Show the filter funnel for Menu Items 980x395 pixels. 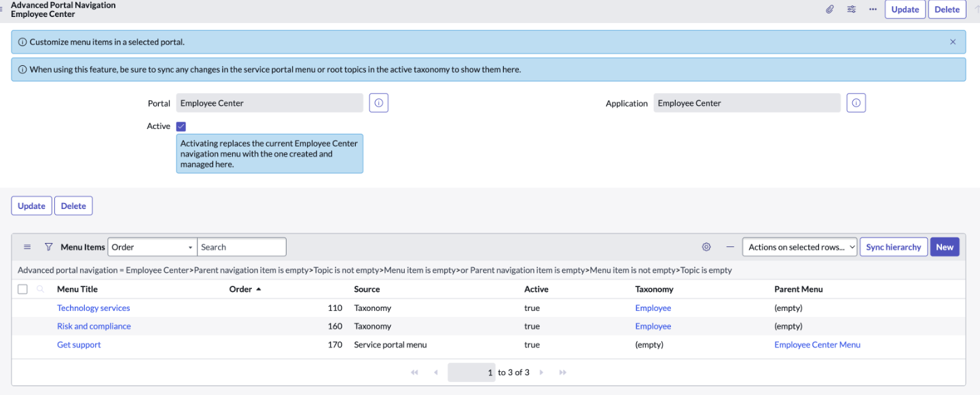pyautogui.click(x=49, y=247)
